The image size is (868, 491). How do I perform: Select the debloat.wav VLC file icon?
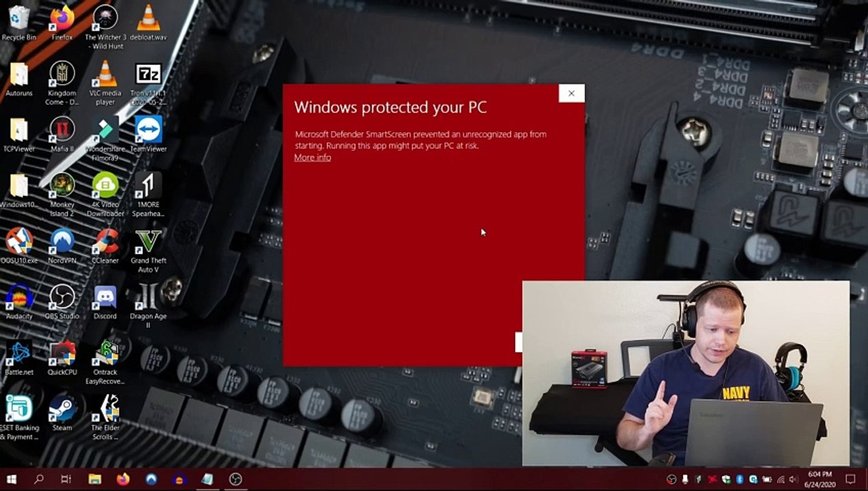coord(148,23)
